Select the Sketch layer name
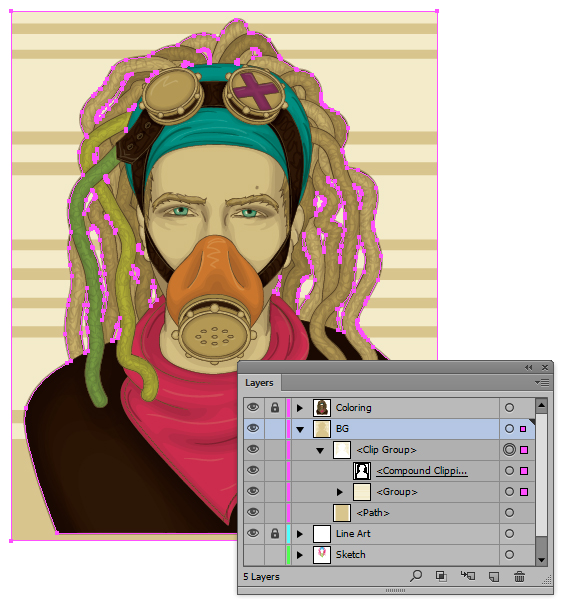565x605 pixels. tap(350, 554)
